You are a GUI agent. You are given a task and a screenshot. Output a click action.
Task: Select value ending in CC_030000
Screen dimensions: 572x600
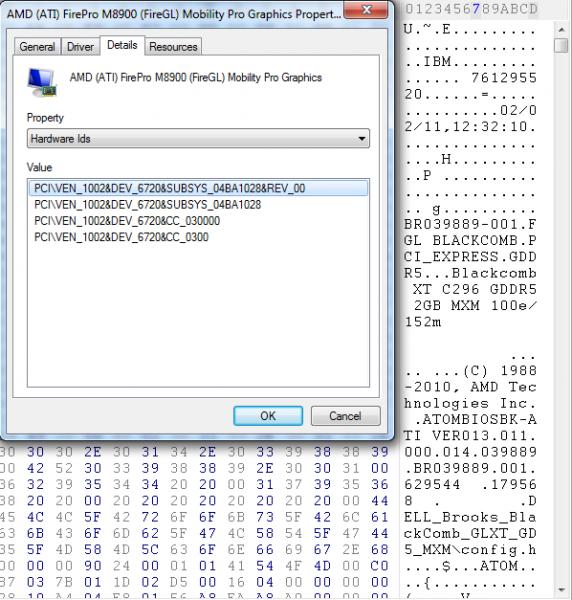(127, 221)
